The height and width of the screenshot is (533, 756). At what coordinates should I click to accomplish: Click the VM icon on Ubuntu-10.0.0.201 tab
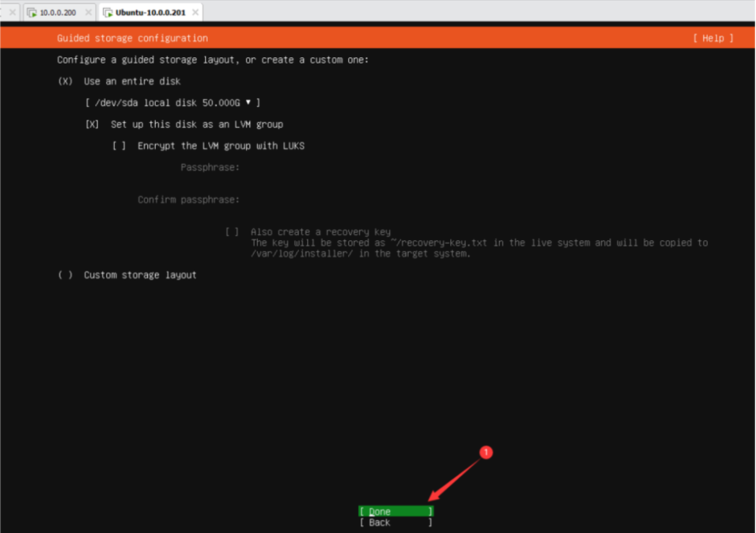tap(108, 13)
